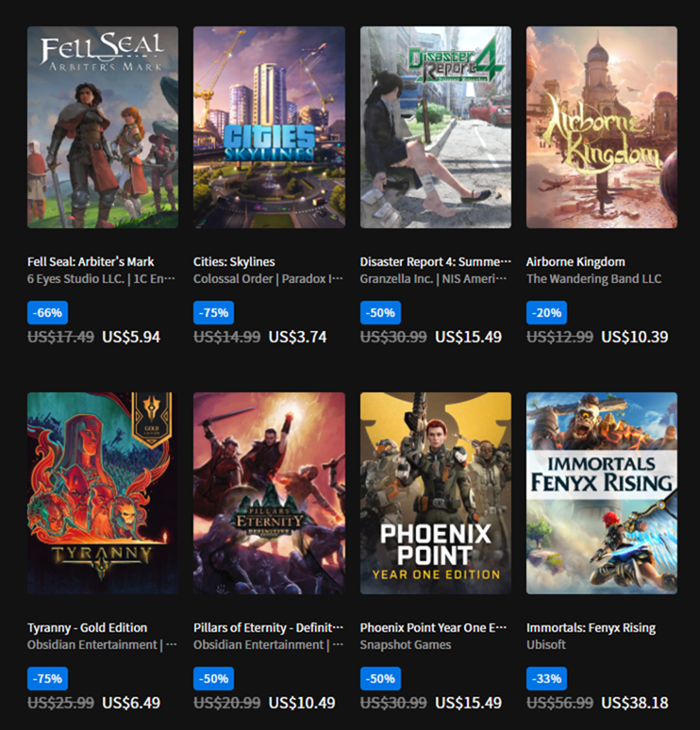Image resolution: width=700 pixels, height=730 pixels.
Task: Click the Cities: Skylines title text
Action: click(x=234, y=261)
